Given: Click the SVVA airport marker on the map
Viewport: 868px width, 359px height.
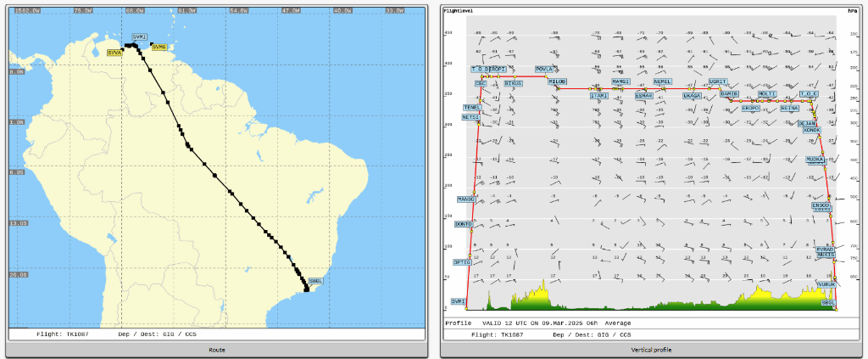Looking at the screenshot, I should tap(114, 52).
